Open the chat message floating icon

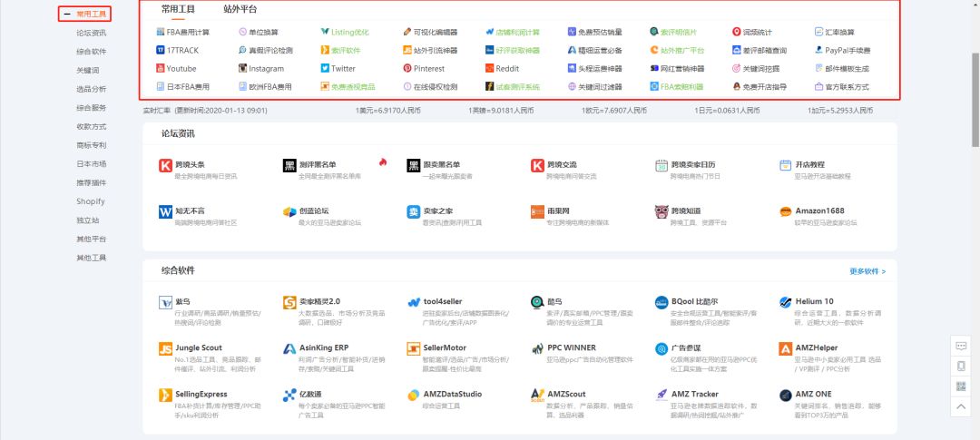point(961,346)
